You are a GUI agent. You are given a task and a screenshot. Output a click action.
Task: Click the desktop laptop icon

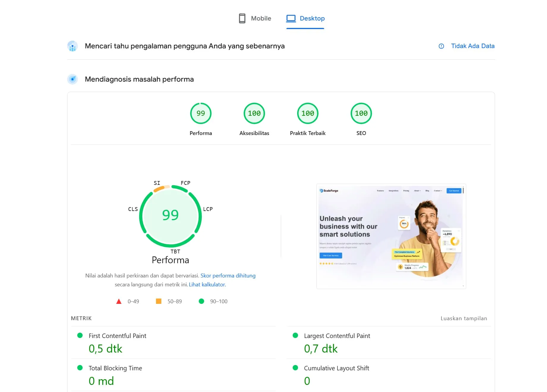pyautogui.click(x=291, y=18)
